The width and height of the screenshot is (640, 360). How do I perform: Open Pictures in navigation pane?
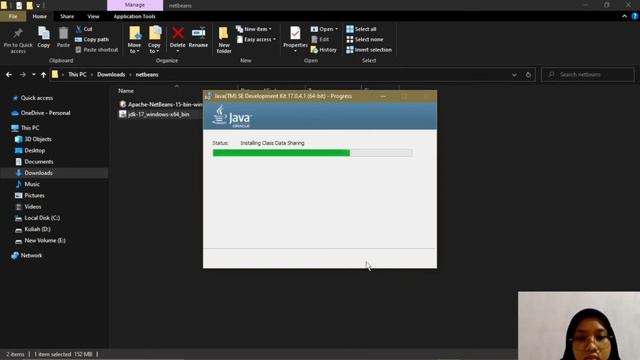(x=34, y=196)
